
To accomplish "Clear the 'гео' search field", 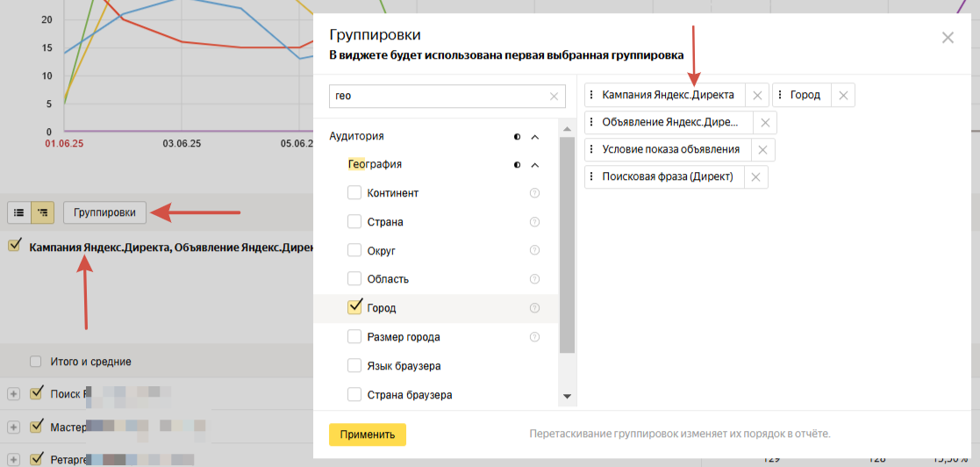I will (554, 97).
